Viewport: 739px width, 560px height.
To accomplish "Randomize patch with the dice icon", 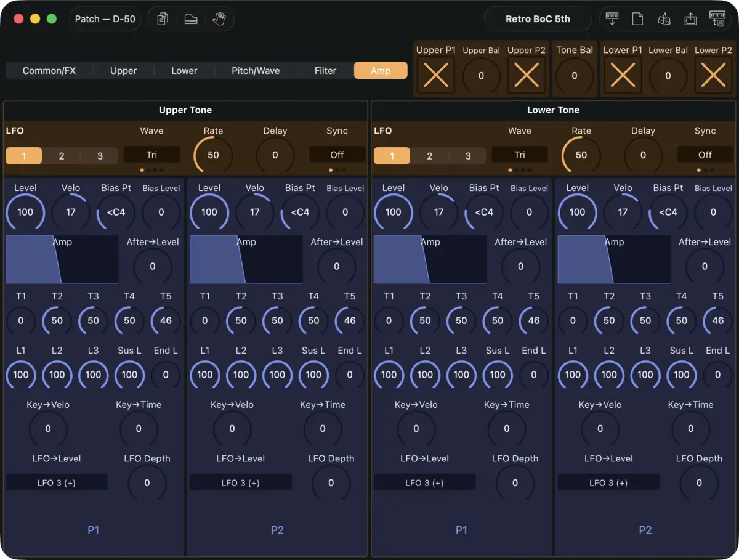I will tap(664, 19).
